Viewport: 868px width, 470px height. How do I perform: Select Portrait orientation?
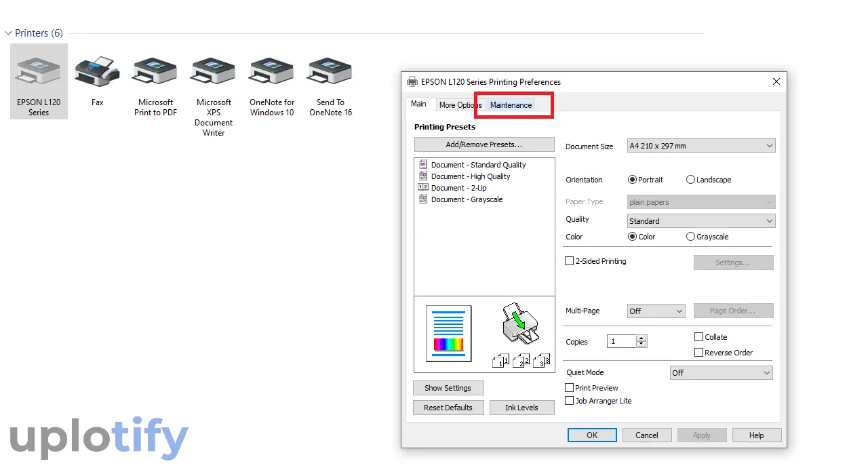(x=633, y=180)
